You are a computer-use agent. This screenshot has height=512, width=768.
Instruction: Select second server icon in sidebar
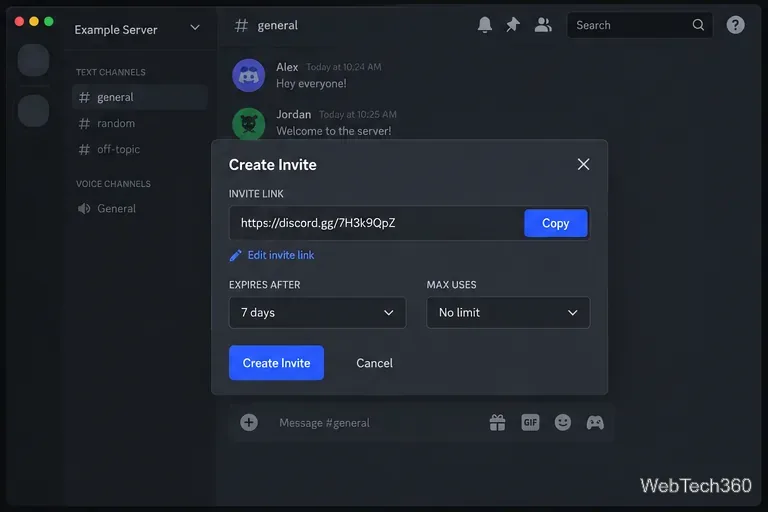click(33, 110)
